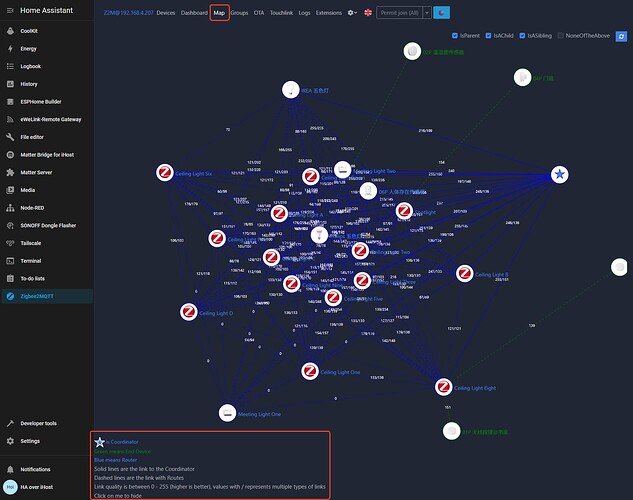Open Matter Server icon

(x=10, y=172)
